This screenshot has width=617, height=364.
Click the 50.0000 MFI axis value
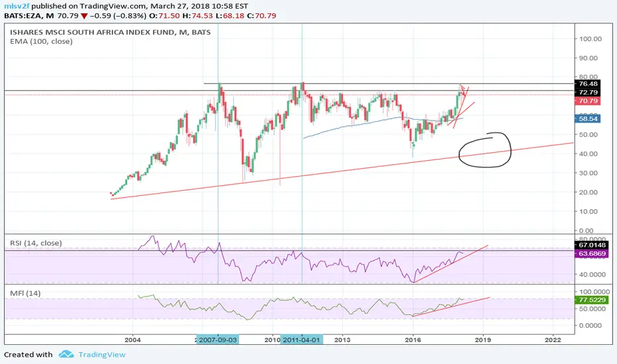592,309
